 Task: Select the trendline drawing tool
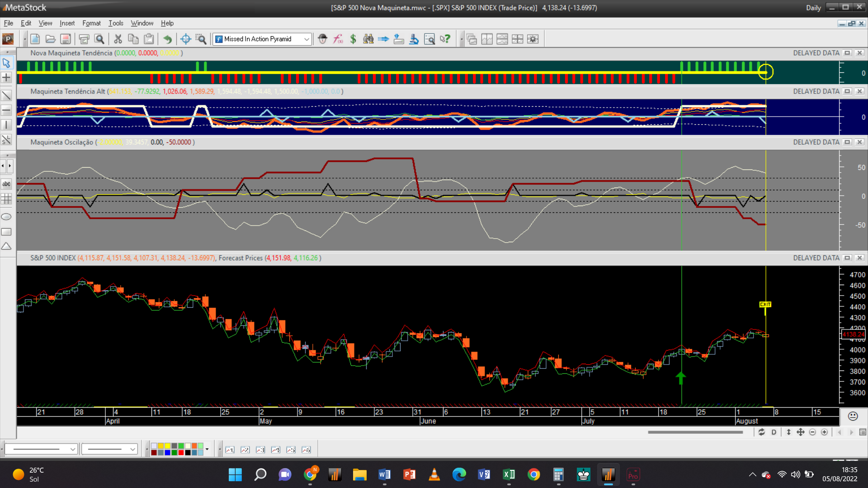pyautogui.click(x=6, y=95)
